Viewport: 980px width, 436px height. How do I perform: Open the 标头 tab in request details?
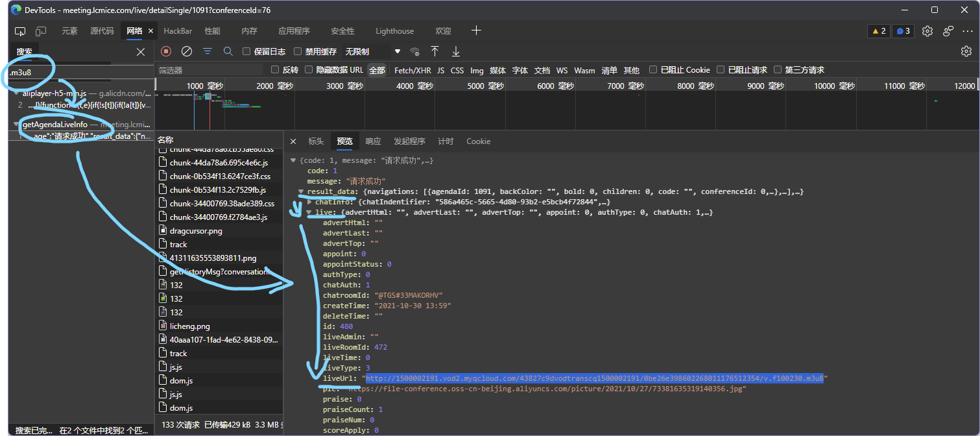316,141
